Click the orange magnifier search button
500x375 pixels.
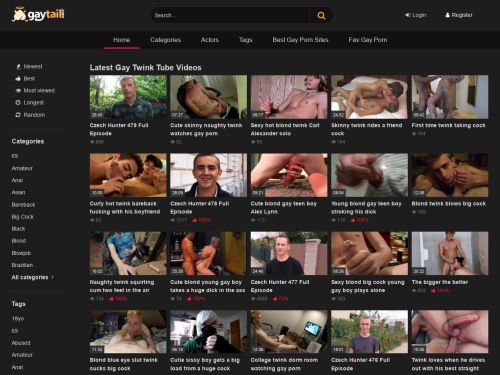pyautogui.click(x=321, y=15)
